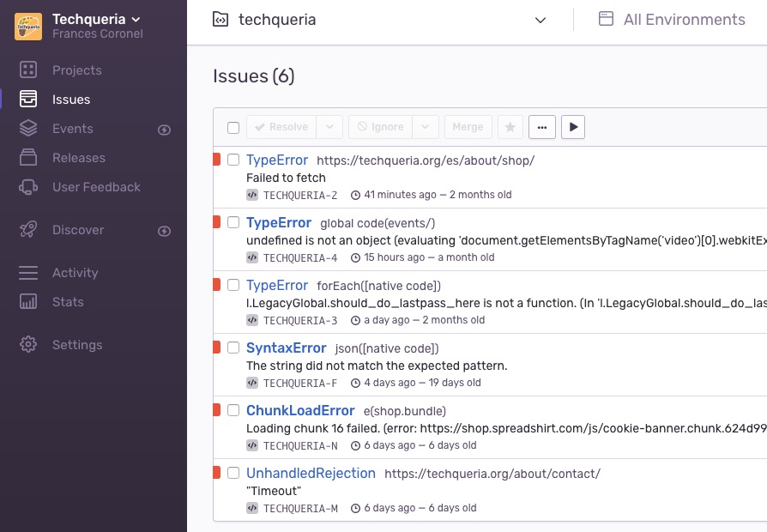
Task: Click the clock icon next to 15 hours ago
Action: (x=356, y=258)
